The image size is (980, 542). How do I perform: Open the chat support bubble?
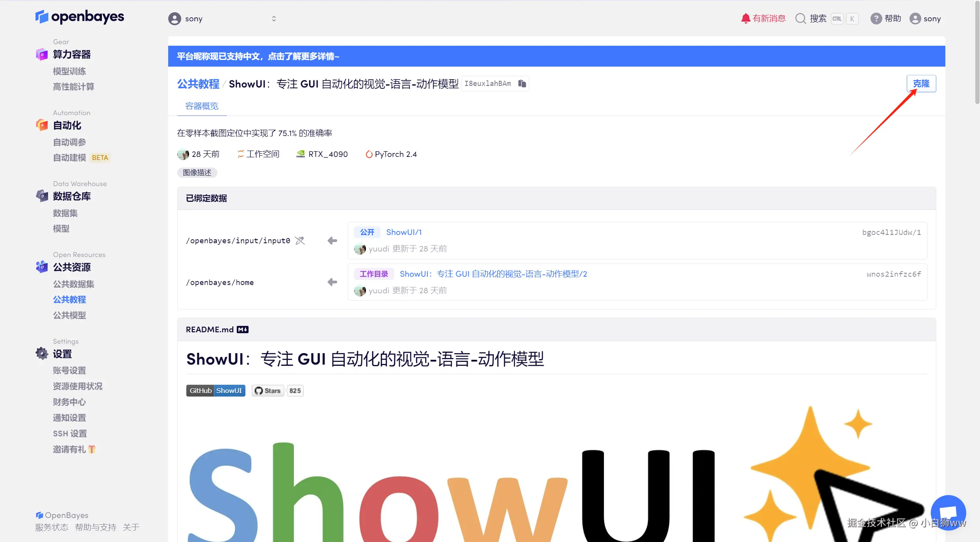(948, 512)
